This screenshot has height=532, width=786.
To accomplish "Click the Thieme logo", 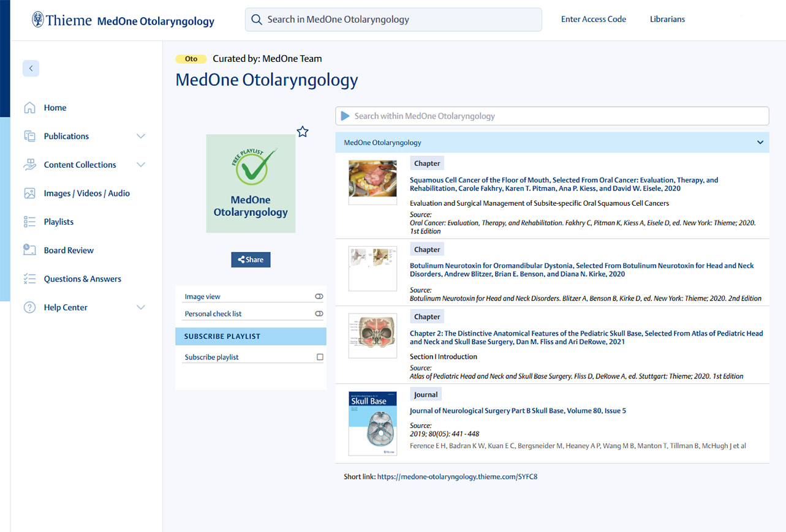I will (x=60, y=20).
